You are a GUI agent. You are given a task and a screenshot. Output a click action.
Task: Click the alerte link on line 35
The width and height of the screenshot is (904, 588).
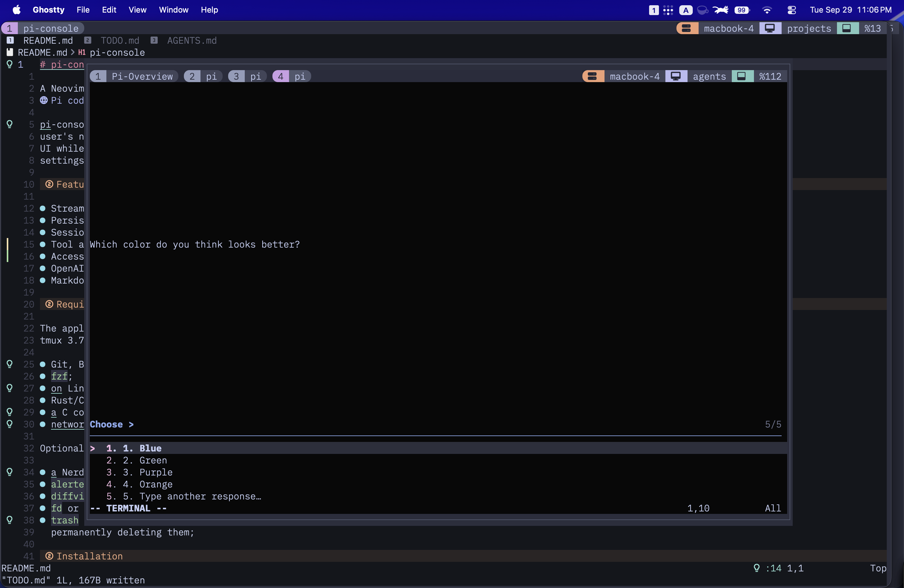[67, 484]
